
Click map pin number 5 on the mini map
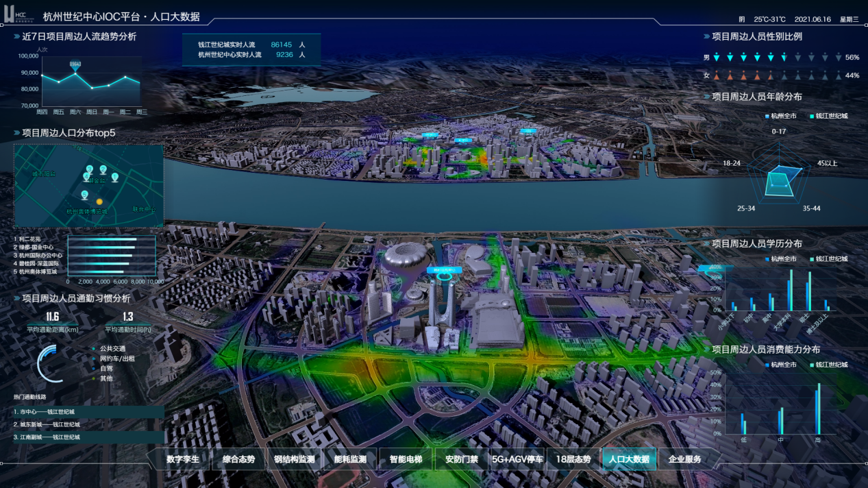85,195
